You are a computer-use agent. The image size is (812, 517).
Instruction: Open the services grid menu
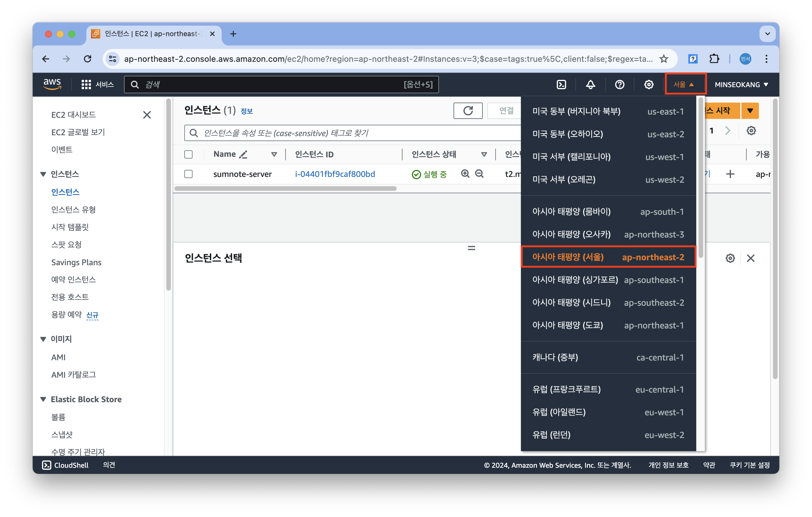(86, 85)
